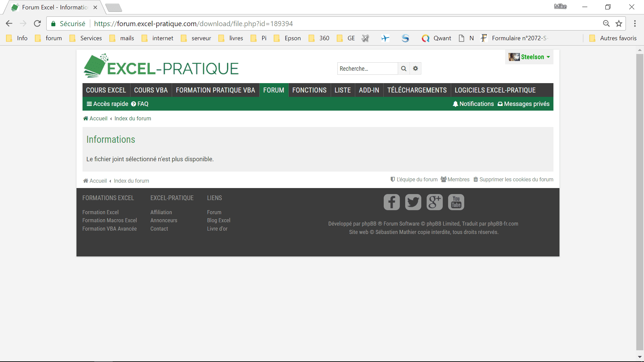Click Index du forum breadcrumb link
Viewport: 644px width, 362px height.
[x=132, y=119]
